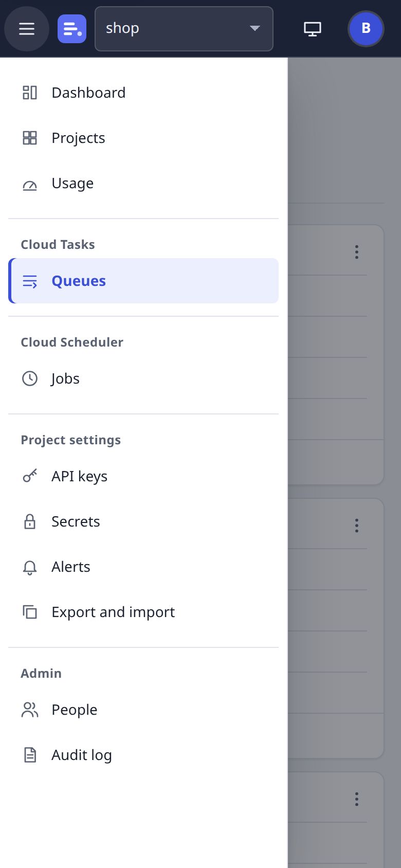
Task: Open first card's three-dot menu
Action: 356,252
